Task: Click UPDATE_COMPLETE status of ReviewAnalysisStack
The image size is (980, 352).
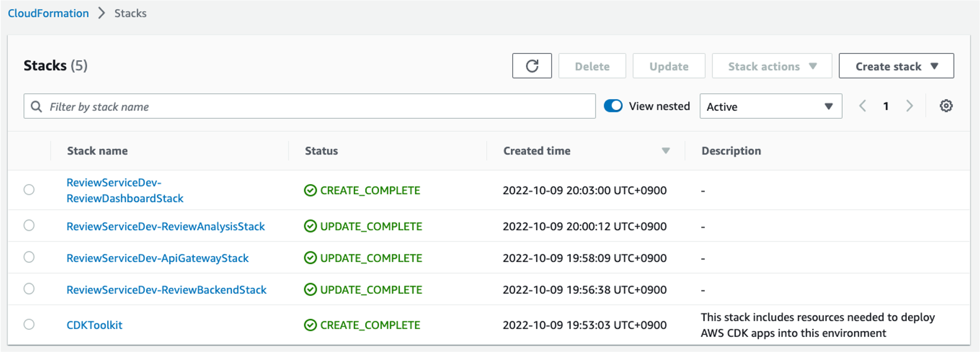Action: coord(371,227)
